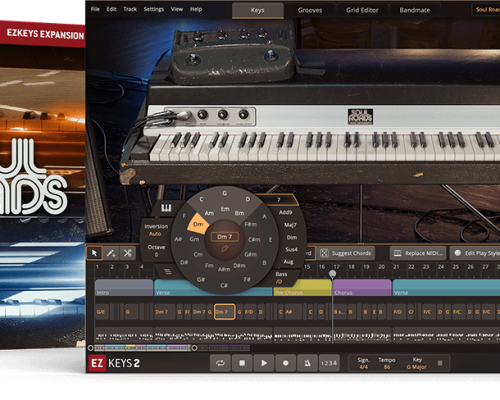Pick the C#m chord on the chord wheel
The height and width of the screenshot is (400, 500).
tap(254, 239)
